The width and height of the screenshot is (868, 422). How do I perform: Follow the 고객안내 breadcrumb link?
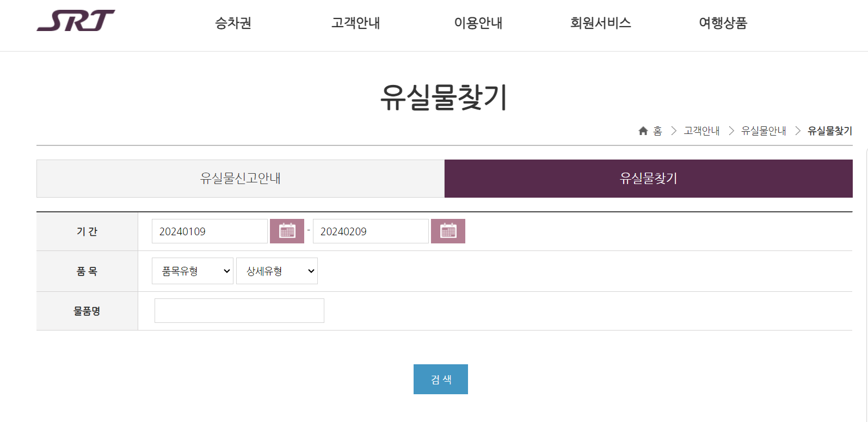[701, 131]
